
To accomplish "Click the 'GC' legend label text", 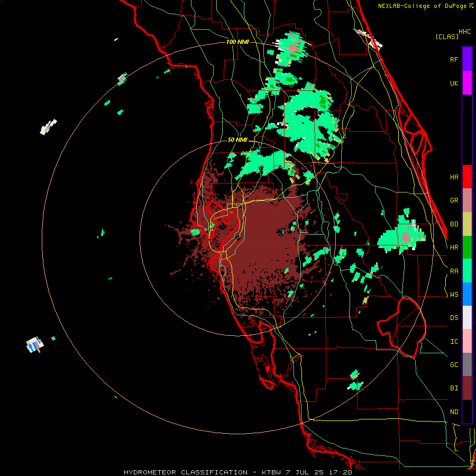I will (x=454, y=365).
